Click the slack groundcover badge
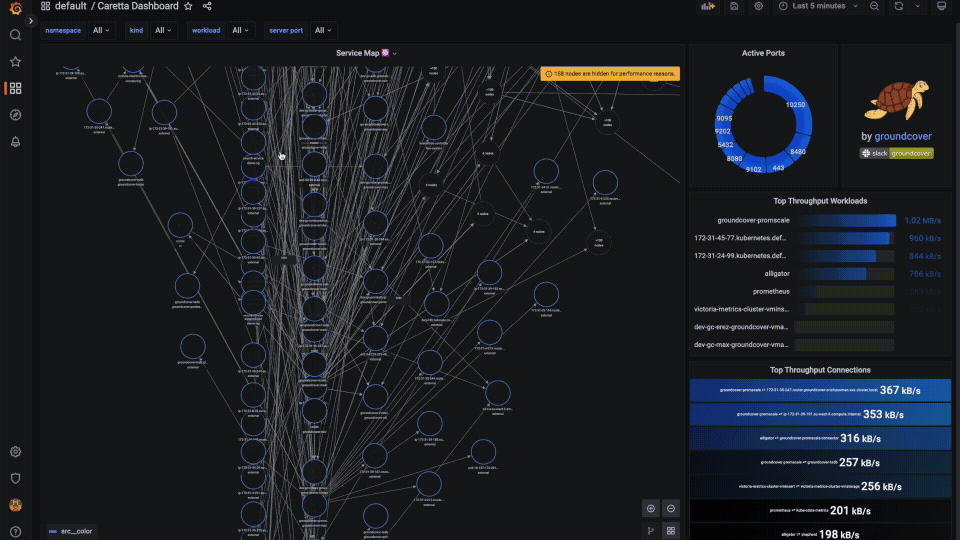Viewport: 960px width, 540px height. click(896, 153)
